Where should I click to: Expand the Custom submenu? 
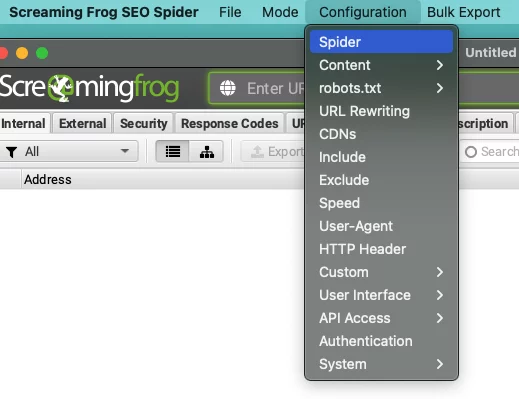[381, 272]
